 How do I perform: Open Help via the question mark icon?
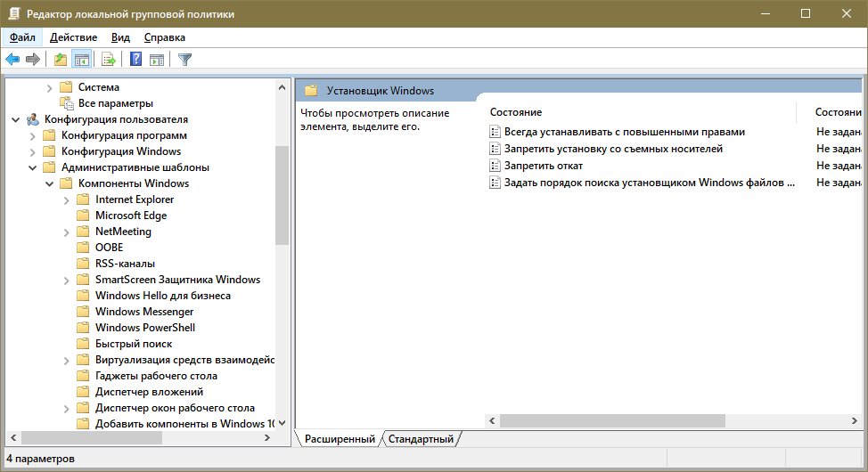(135, 60)
